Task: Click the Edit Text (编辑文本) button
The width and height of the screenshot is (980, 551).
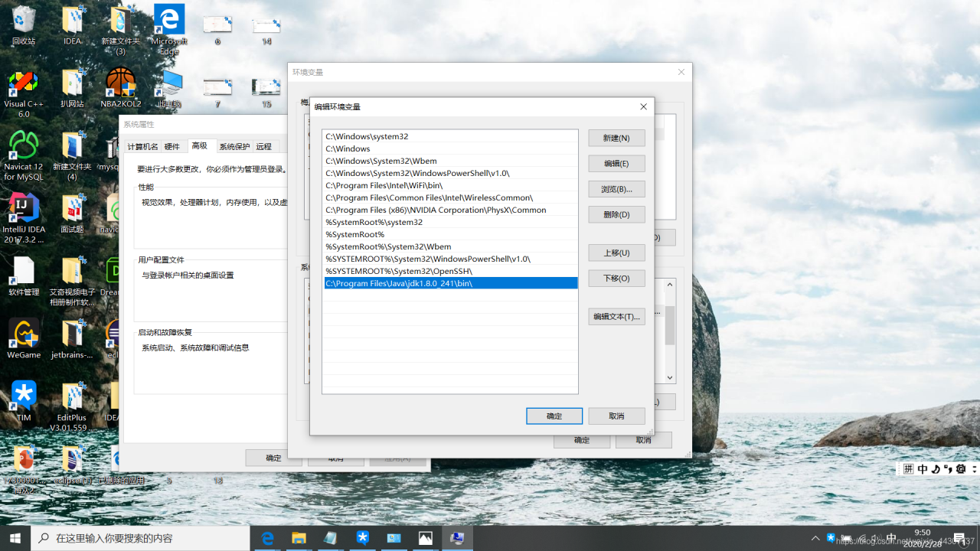Action: [x=616, y=316]
